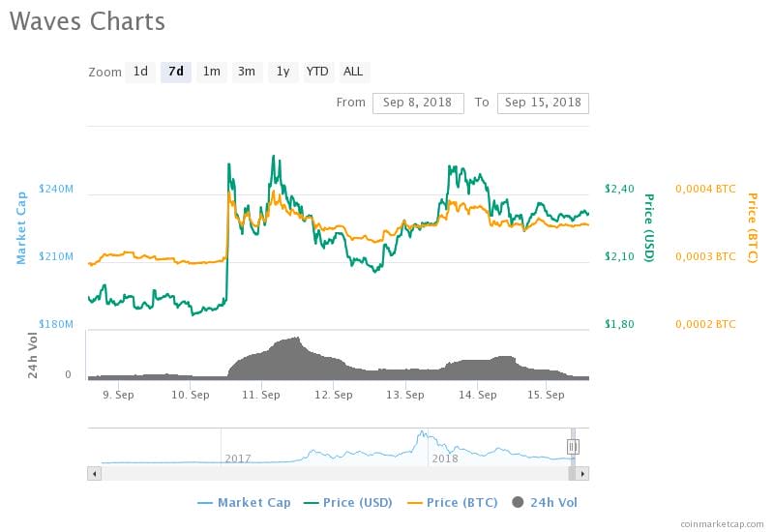Click the 11. Sep date axis label
Image resolution: width=774 pixels, height=532 pixels.
point(261,395)
